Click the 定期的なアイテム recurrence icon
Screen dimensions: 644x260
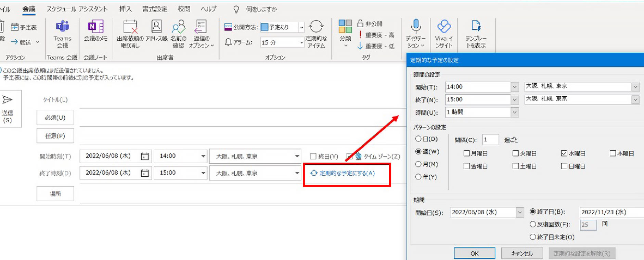click(x=316, y=27)
